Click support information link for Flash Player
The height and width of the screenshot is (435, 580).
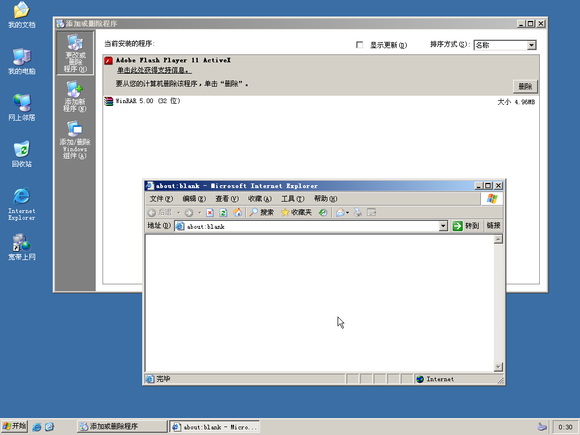[x=154, y=70]
